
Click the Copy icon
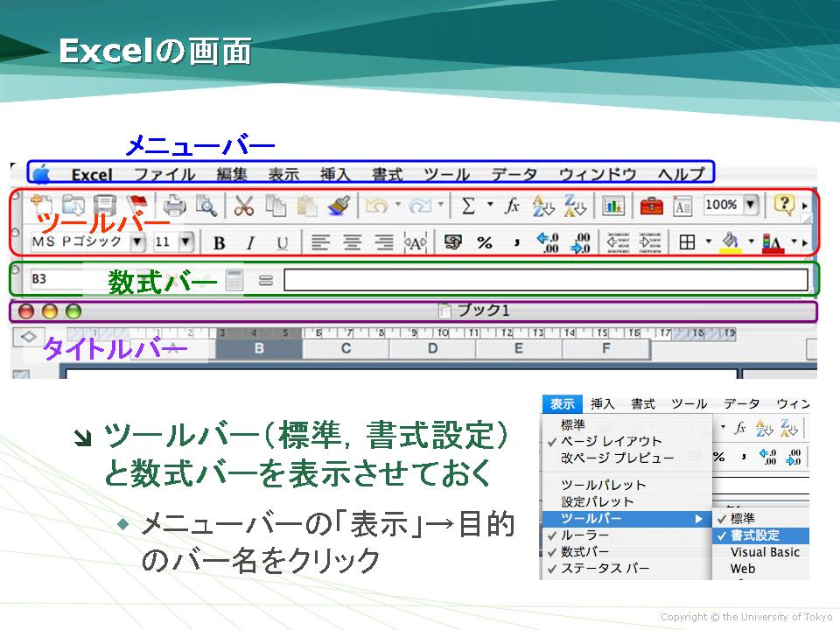pos(276,205)
